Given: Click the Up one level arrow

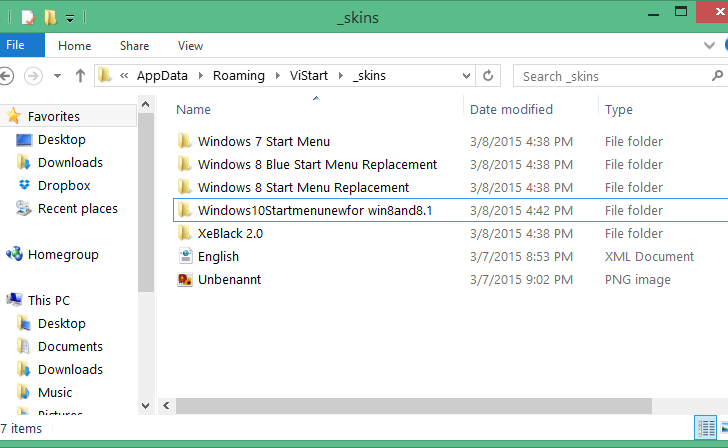Looking at the screenshot, I should point(80,75).
